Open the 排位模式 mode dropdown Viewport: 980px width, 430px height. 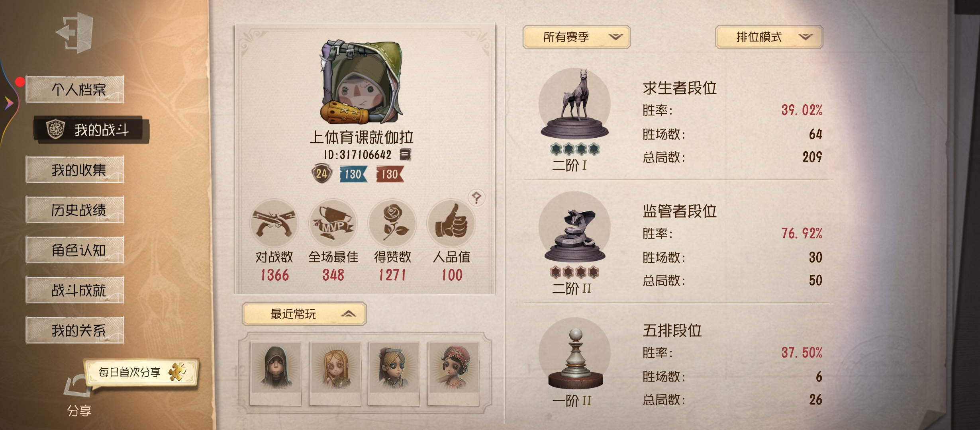click(x=769, y=37)
